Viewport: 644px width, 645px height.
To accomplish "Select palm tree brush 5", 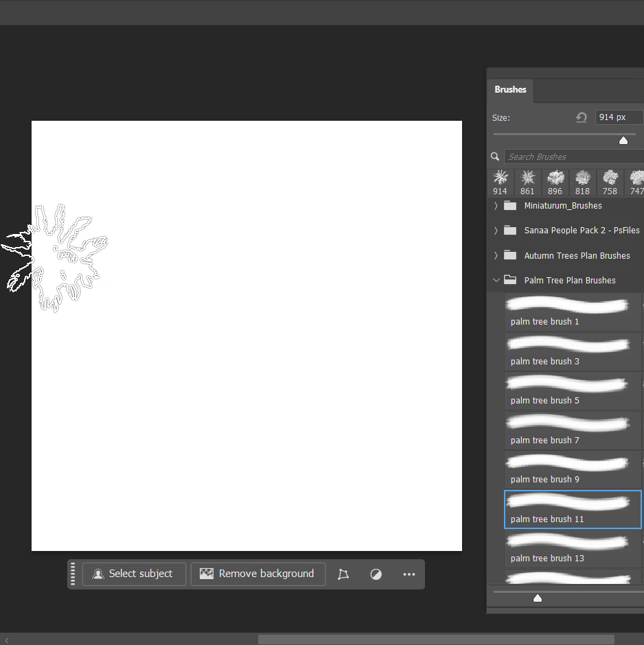I will click(x=573, y=391).
